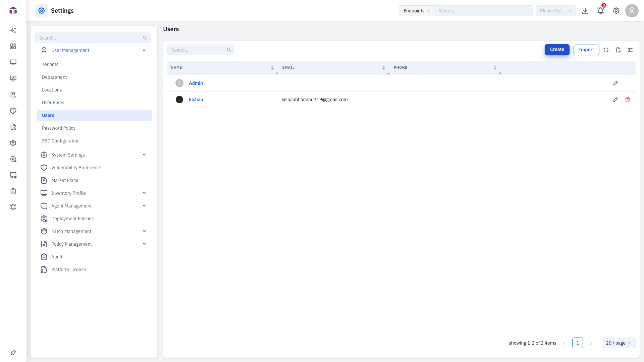644x362 pixels.
Task: Edit the kishan user row
Action: pos(615,100)
